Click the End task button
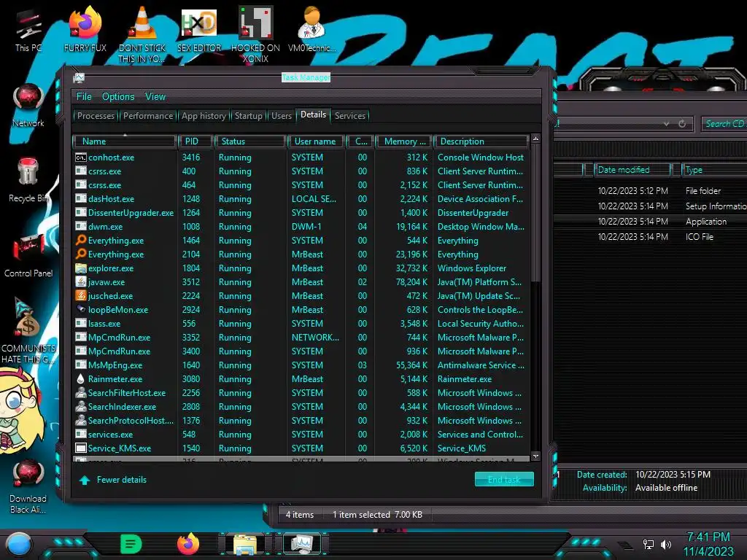The image size is (747, 560). click(x=504, y=480)
